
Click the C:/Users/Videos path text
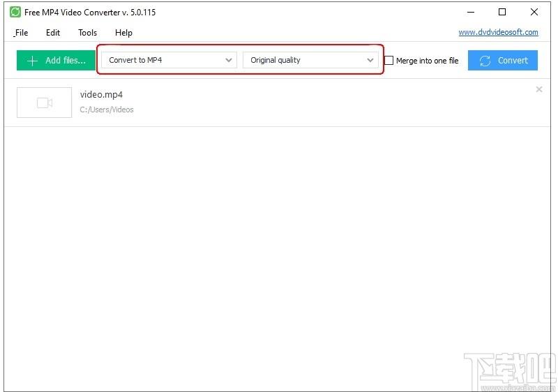pyautogui.click(x=107, y=110)
